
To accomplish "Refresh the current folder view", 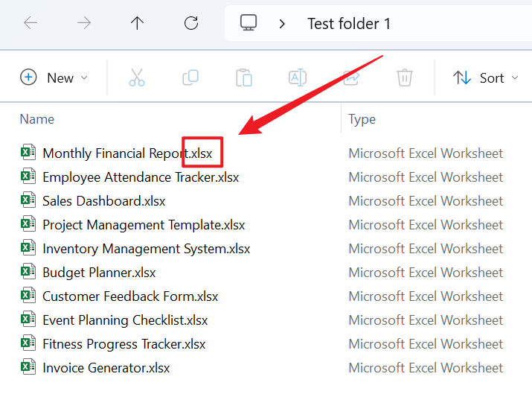I will click(191, 23).
